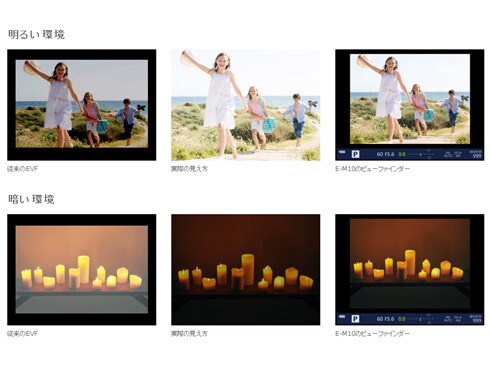Open the dark-scene 実際の見え方 candle photo
Screen dimensions: 490x368
pyautogui.click(x=246, y=270)
